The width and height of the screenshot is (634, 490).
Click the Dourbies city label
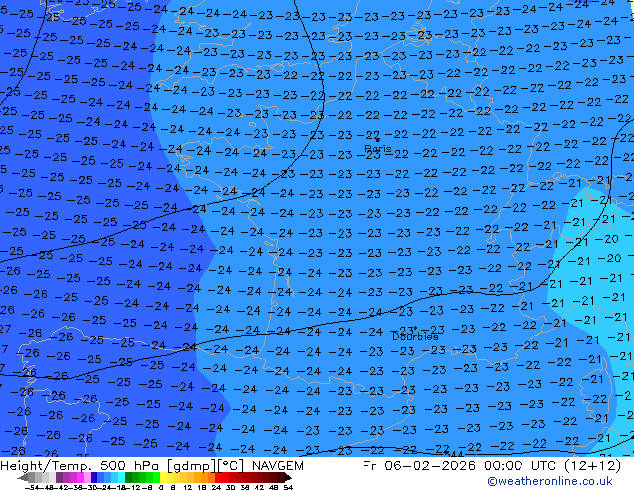click(x=415, y=336)
